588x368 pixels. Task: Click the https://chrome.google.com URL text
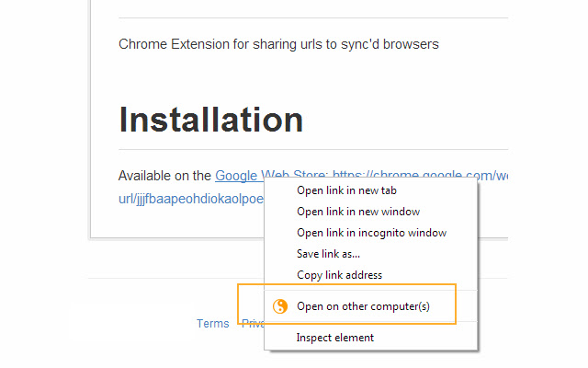pyautogui.click(x=421, y=174)
